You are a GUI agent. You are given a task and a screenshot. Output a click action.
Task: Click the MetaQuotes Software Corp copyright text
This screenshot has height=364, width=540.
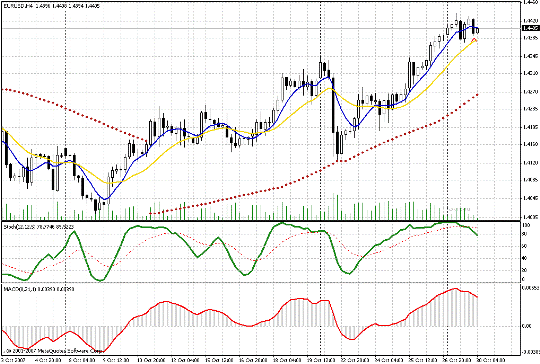pos(54,351)
